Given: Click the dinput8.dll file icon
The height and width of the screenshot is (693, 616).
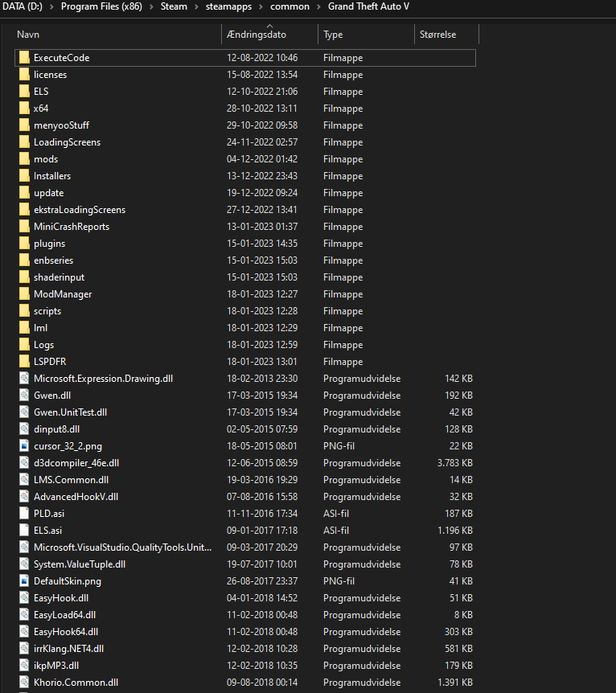Looking at the screenshot, I should click(24, 429).
